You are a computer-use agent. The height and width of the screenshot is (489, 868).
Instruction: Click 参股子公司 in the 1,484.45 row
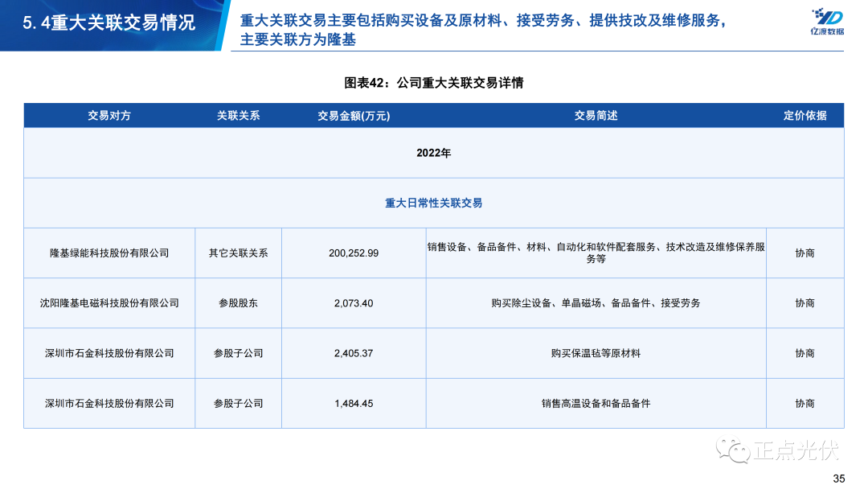tap(238, 404)
